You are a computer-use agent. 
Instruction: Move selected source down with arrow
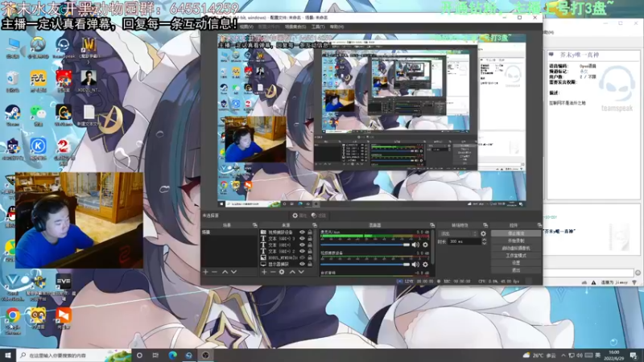click(301, 272)
